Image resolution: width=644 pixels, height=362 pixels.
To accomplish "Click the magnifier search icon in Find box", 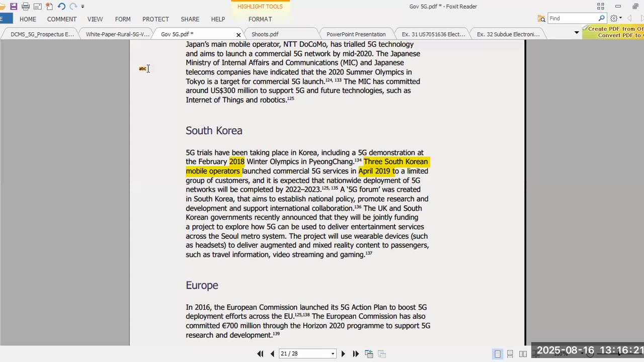I will (x=601, y=19).
